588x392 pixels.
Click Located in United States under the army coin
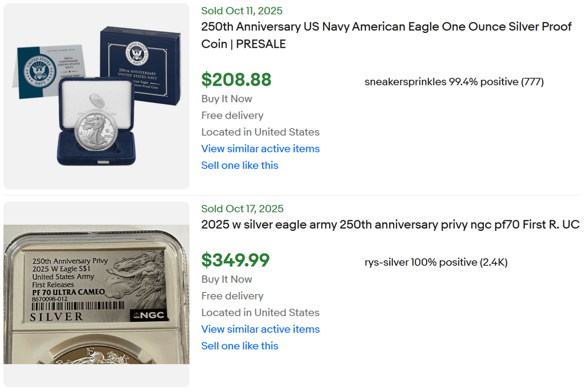[260, 312]
